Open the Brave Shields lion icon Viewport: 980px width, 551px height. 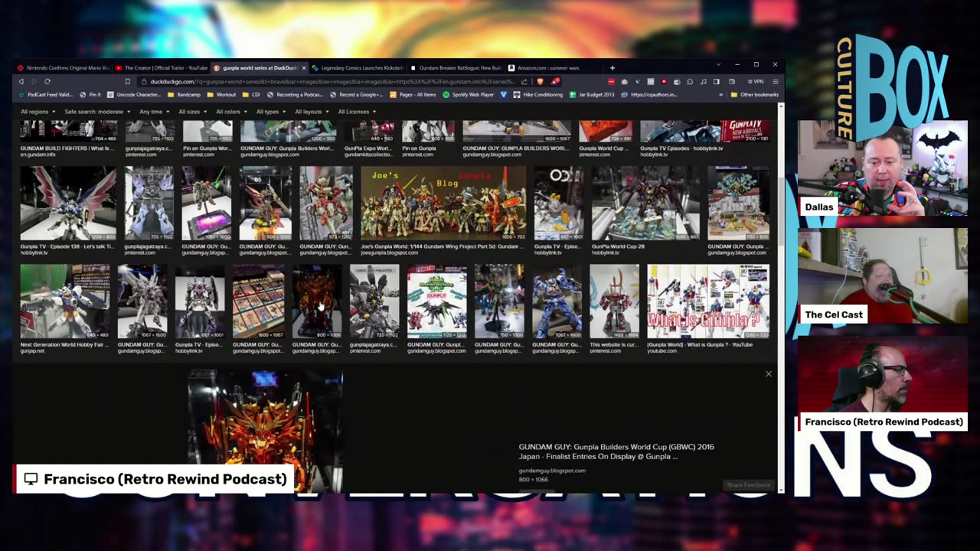pos(540,81)
